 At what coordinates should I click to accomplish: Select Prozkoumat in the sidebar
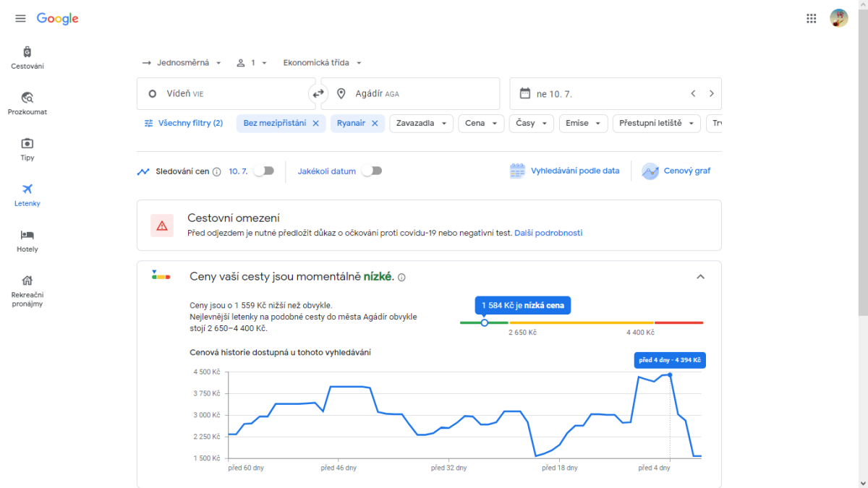[27, 103]
